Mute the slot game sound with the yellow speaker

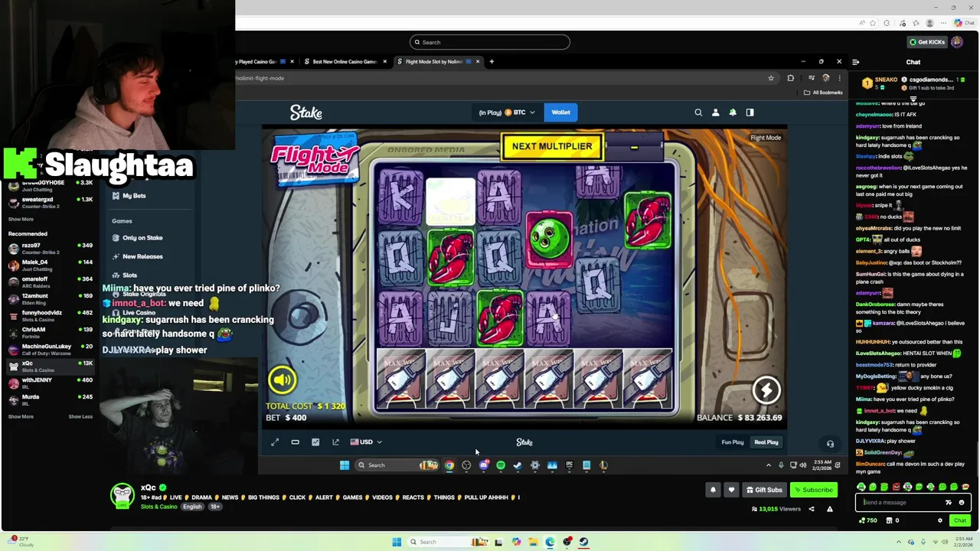tap(283, 380)
